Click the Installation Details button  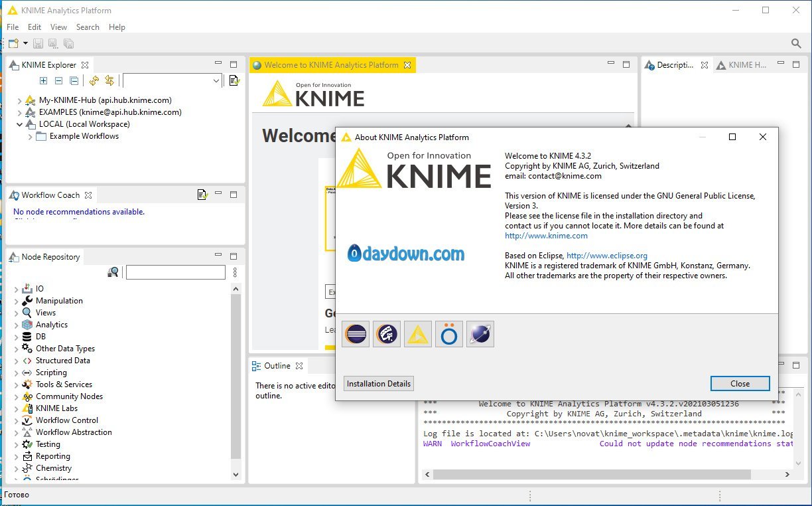379,384
